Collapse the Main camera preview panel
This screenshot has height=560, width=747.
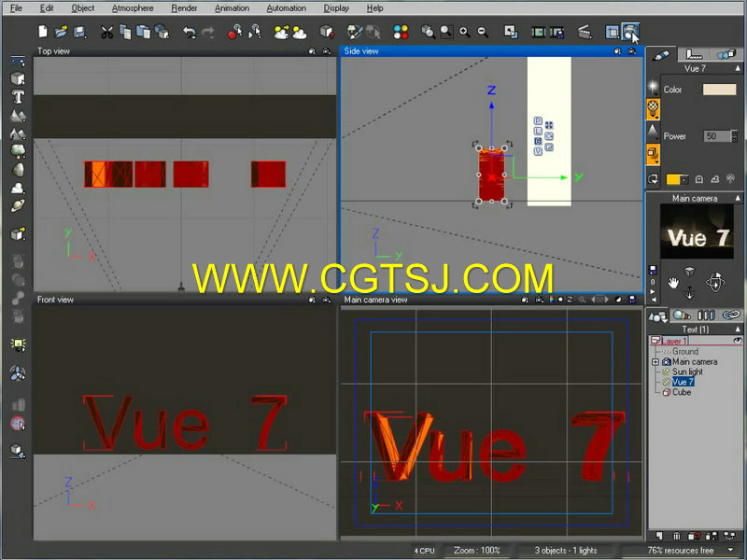click(x=738, y=198)
